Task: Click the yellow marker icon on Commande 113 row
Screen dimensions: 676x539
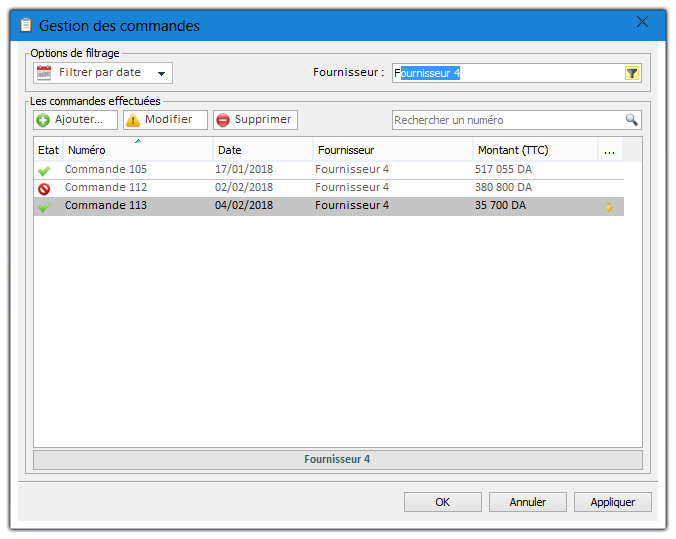Action: pyautogui.click(x=608, y=207)
